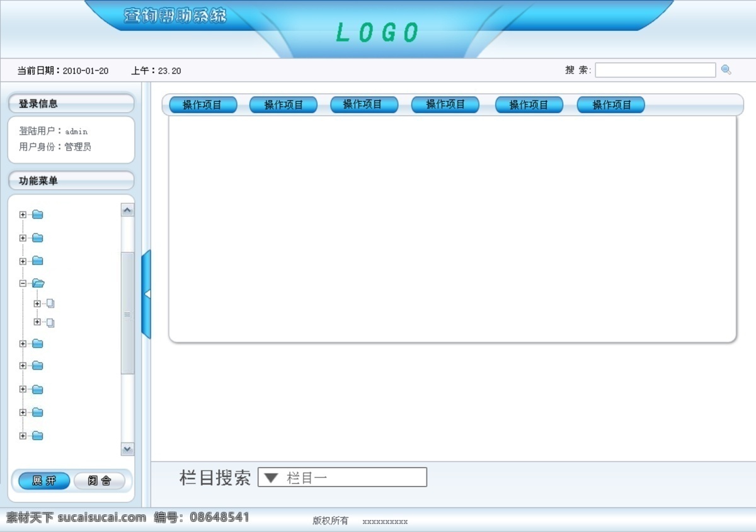Open the third 操作项目 tab
Viewport: 756px width, 532px height.
point(364,105)
